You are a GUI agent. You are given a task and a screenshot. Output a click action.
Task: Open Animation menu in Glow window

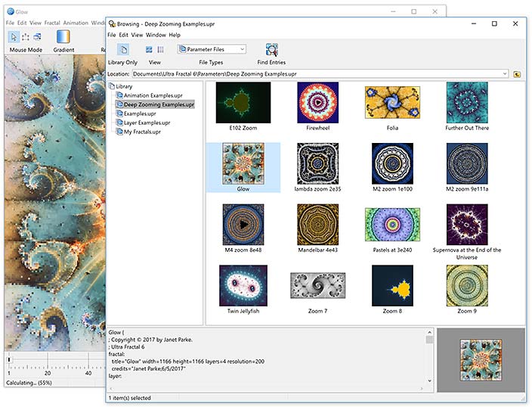click(x=76, y=23)
